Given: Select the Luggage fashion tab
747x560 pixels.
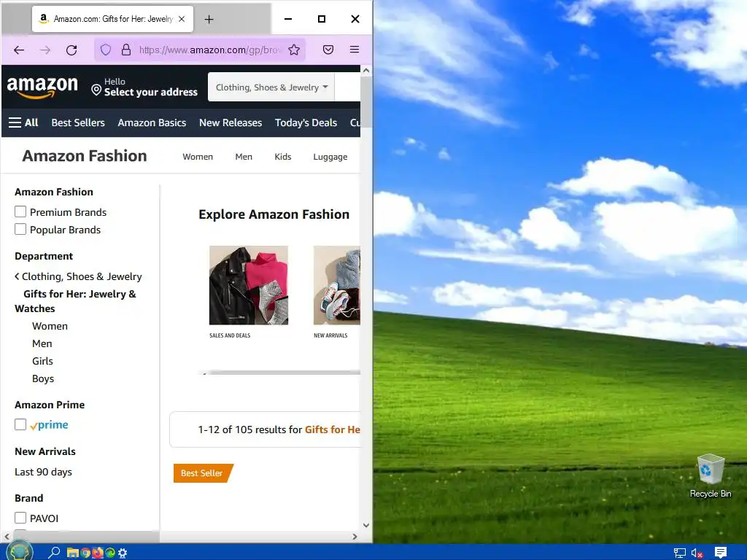Looking at the screenshot, I should 330,157.
